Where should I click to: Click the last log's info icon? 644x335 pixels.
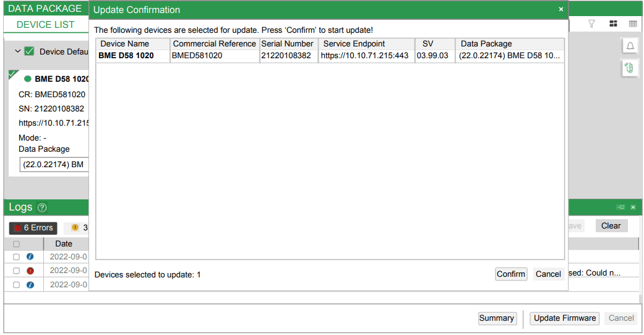(x=30, y=285)
